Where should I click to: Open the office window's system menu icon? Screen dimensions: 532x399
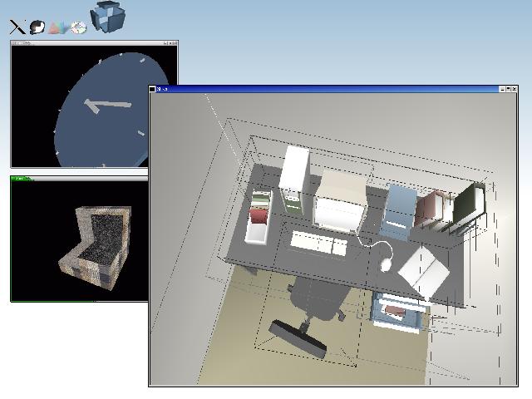click(x=153, y=89)
